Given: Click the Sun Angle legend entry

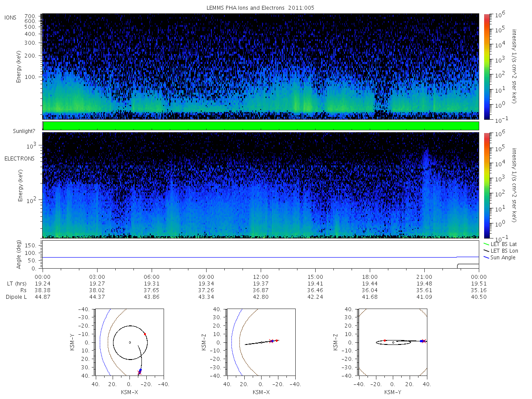Looking at the screenshot, I should (499, 258).
